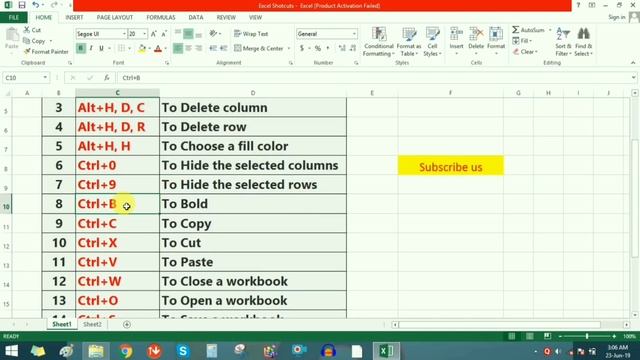Toggle Bold formatting
The width and height of the screenshot is (640, 360).
coord(80,49)
